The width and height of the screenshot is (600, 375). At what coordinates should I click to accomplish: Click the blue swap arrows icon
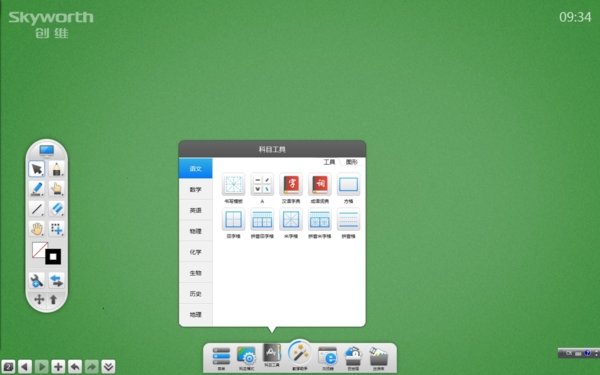click(x=57, y=280)
